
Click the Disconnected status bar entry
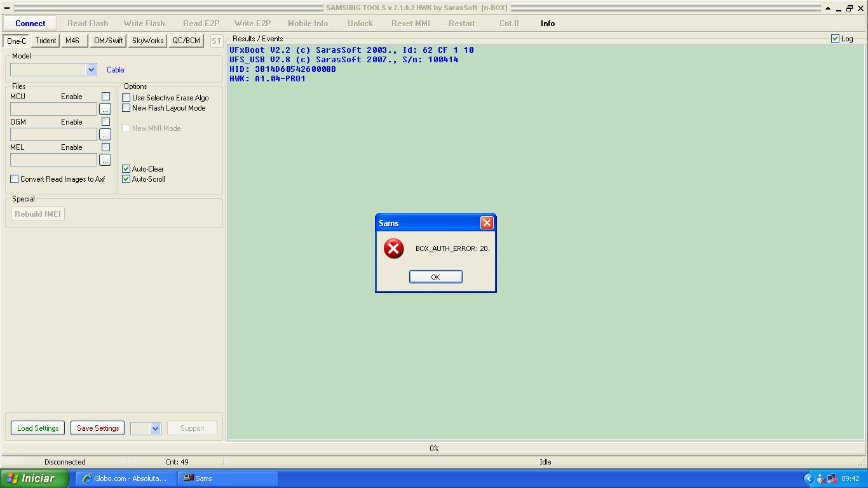point(65,462)
